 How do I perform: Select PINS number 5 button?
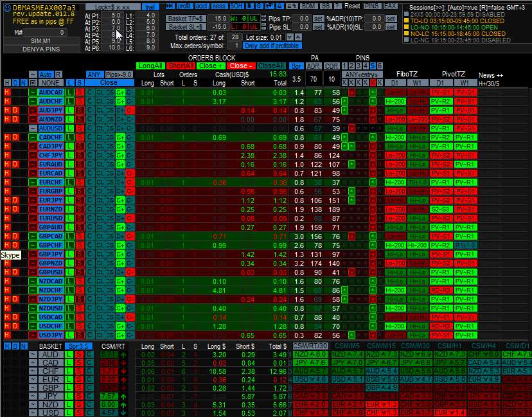(x=373, y=66)
